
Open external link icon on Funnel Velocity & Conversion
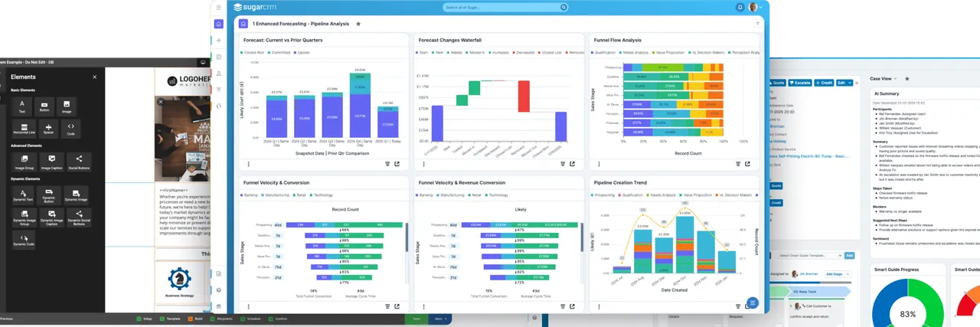397,306
